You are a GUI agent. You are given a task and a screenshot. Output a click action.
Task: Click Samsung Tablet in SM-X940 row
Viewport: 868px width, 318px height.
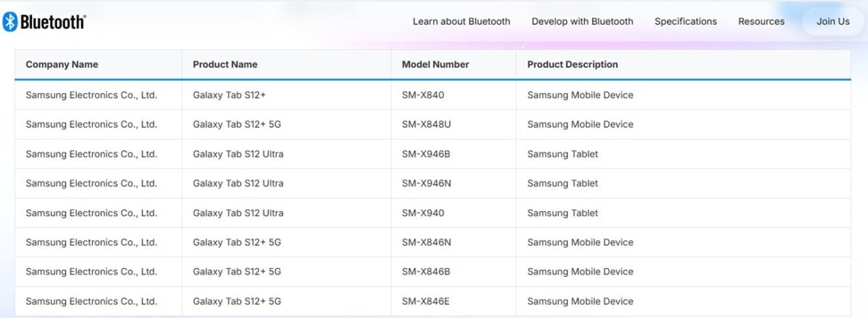[563, 213]
